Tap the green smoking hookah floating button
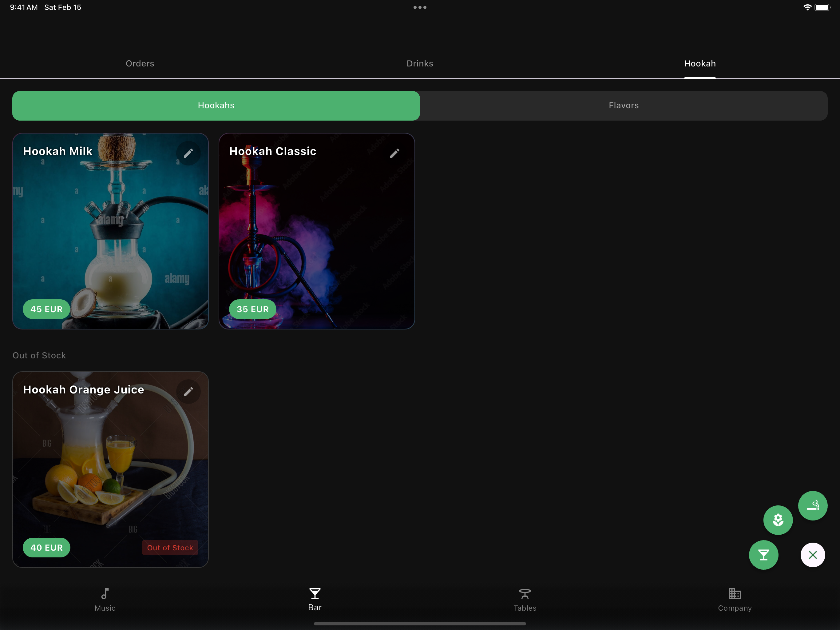This screenshot has width=840, height=630. click(x=812, y=505)
